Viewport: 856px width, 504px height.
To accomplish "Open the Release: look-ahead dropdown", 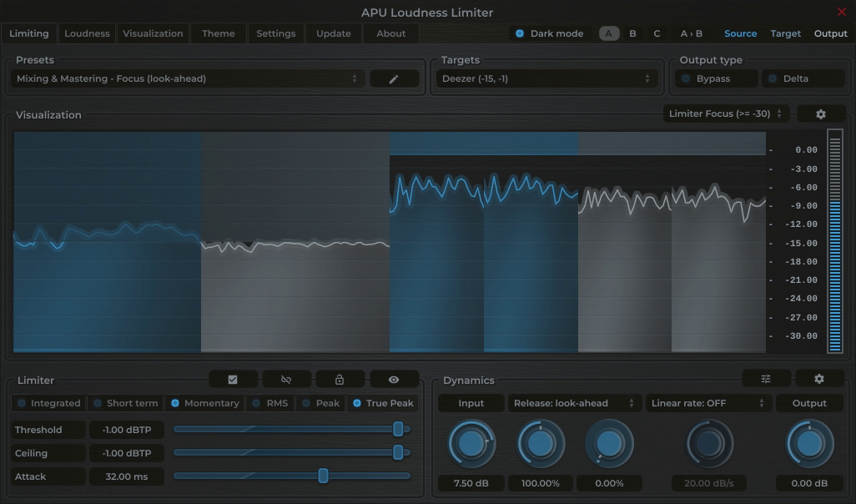I will 575,402.
